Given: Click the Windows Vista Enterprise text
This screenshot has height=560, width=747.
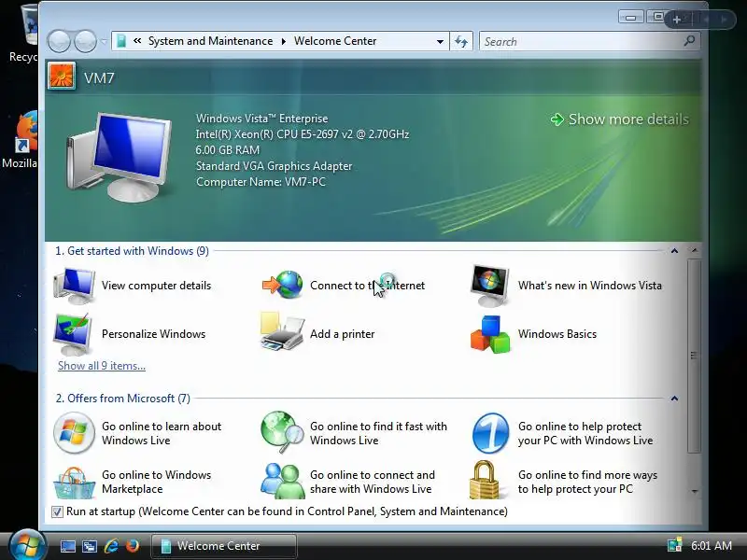Looking at the screenshot, I should pyautogui.click(x=262, y=119).
